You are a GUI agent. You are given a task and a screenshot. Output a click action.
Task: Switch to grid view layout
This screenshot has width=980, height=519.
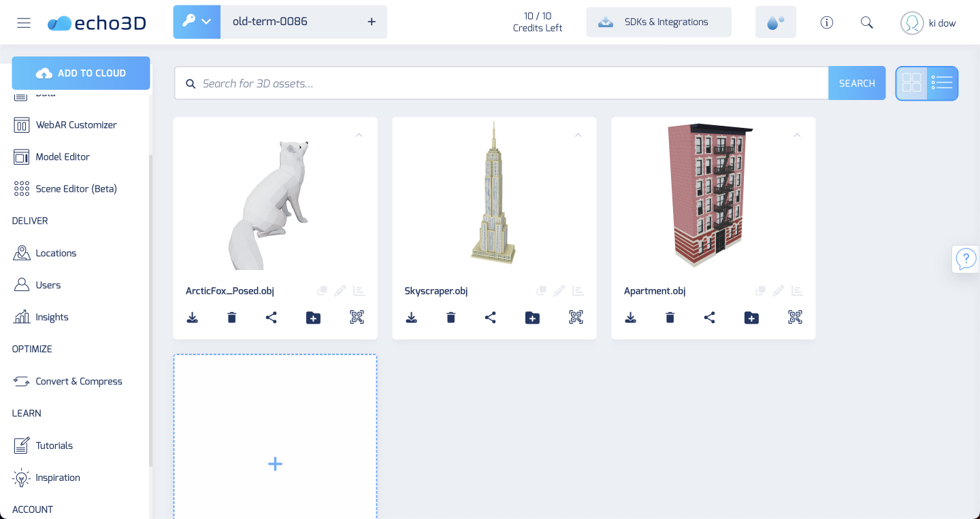point(912,83)
